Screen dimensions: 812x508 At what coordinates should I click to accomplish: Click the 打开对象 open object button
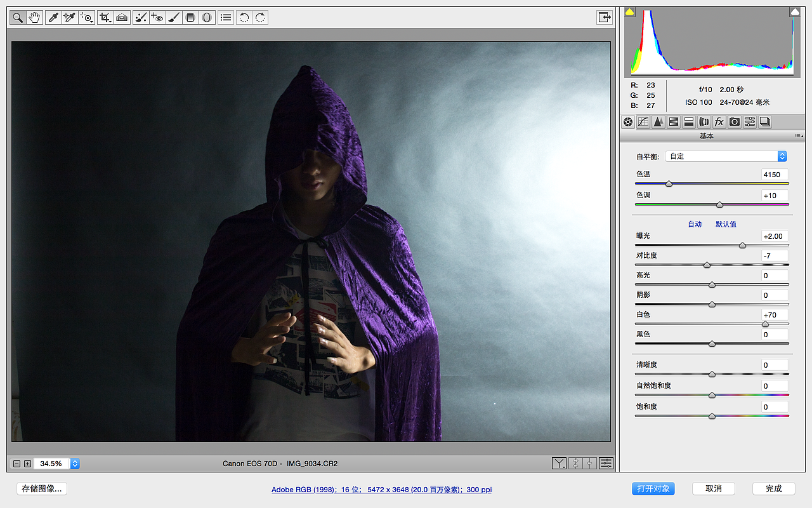pos(653,489)
